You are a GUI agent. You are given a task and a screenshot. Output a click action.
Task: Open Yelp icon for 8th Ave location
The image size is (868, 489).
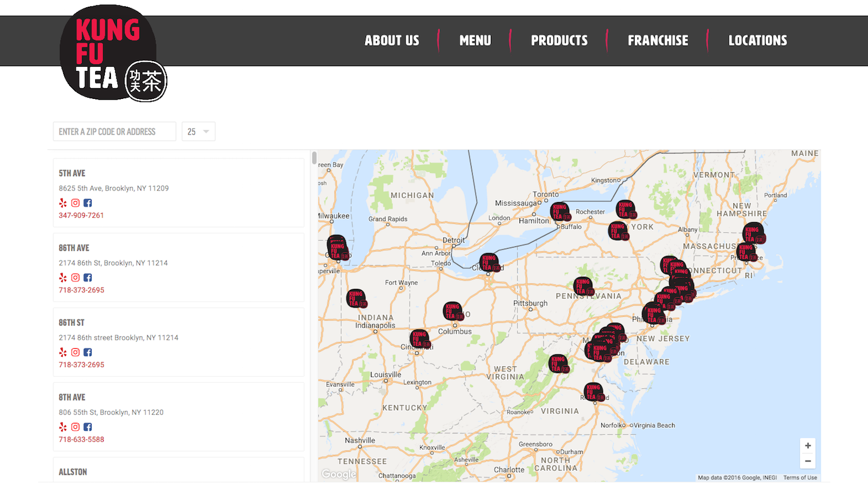pos(63,427)
